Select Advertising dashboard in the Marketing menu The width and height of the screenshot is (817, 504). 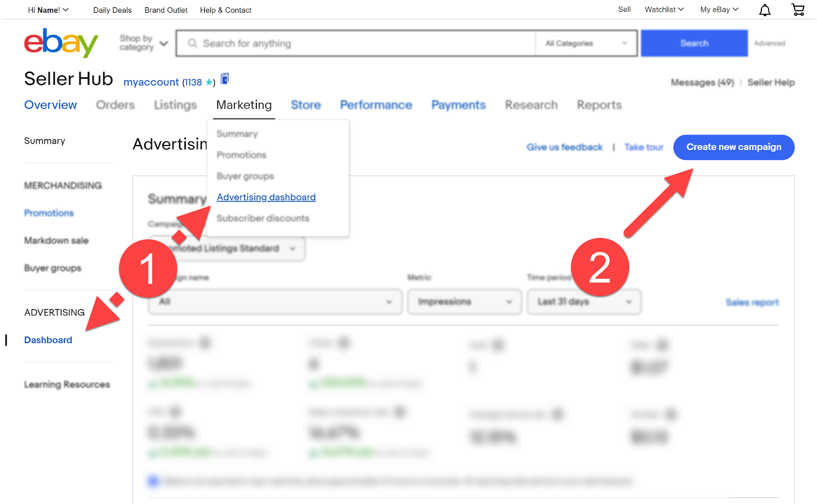[x=266, y=197]
